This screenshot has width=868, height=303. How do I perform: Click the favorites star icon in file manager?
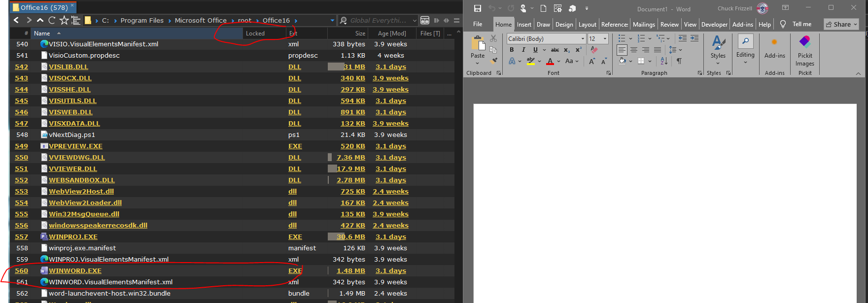(64, 20)
